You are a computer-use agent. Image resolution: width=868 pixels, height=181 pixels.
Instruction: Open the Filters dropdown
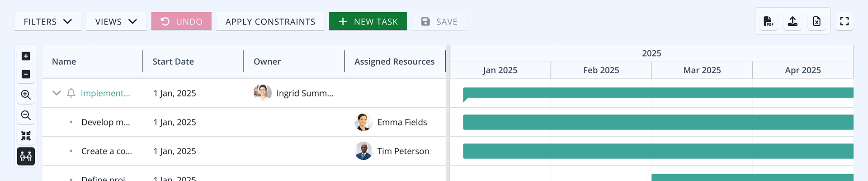pyautogui.click(x=47, y=21)
